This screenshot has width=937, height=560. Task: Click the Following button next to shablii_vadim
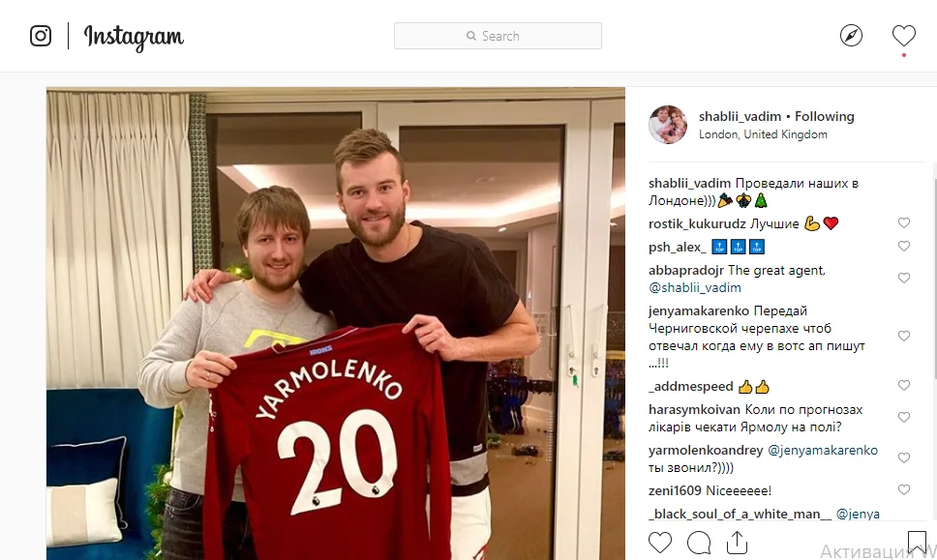825,116
